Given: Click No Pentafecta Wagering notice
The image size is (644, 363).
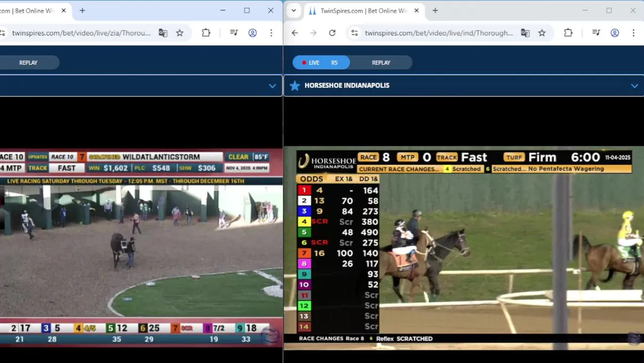Looking at the screenshot, I should click(567, 169).
